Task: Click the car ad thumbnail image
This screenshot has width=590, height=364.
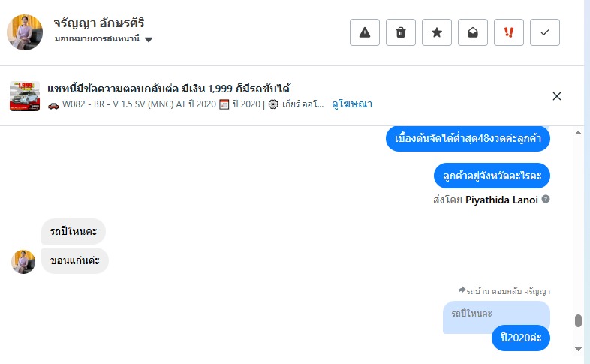Action: [x=25, y=96]
